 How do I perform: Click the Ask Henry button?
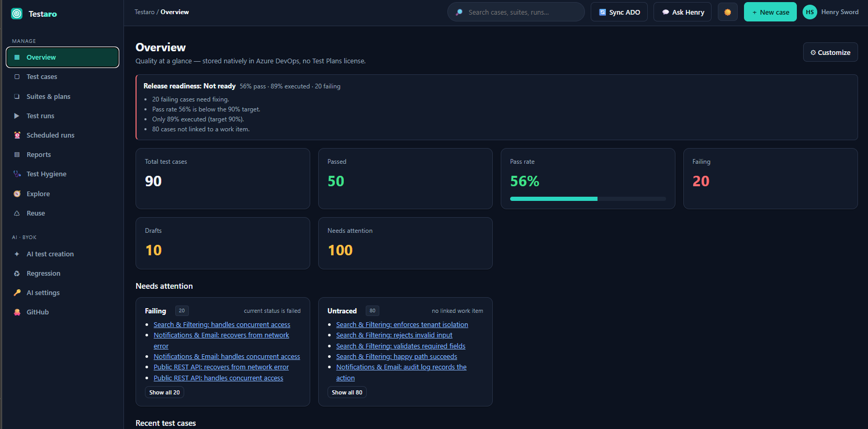click(682, 12)
